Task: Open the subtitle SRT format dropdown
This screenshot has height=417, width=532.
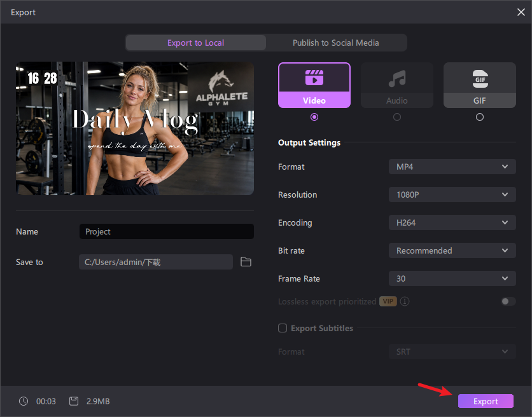Action: pos(452,352)
